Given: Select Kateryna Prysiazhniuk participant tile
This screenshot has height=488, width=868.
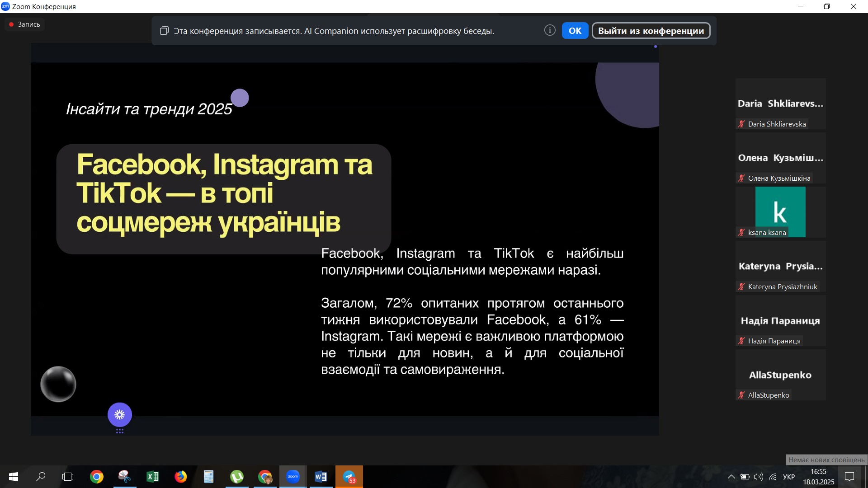Looking at the screenshot, I should click(x=780, y=267).
